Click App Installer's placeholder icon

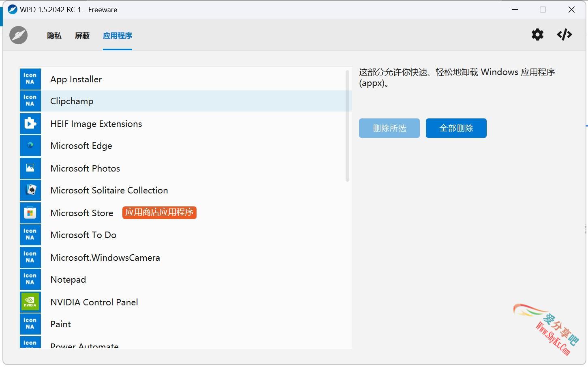coord(30,79)
